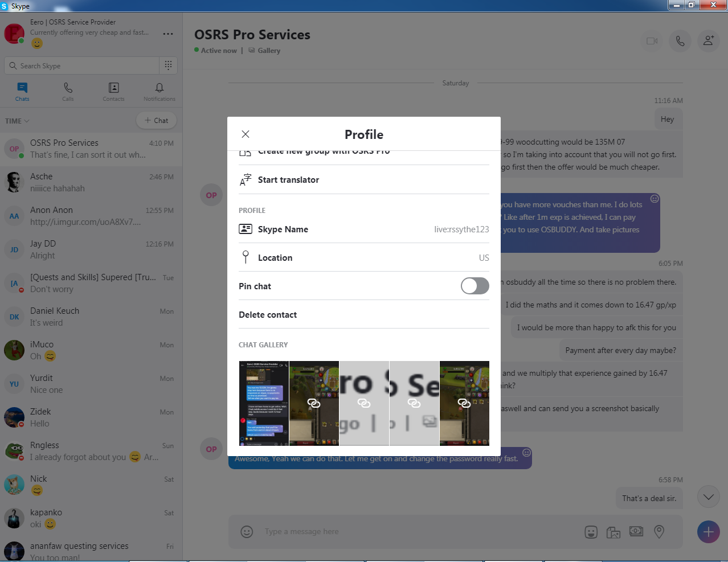Share location using the pin icon
728x562 pixels.
pyautogui.click(x=659, y=532)
